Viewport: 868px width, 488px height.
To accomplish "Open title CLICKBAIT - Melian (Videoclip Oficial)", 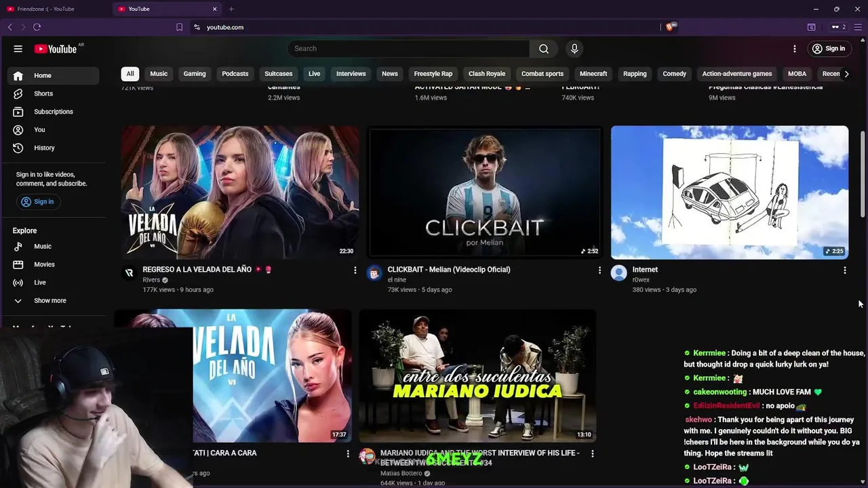I will (x=449, y=270).
